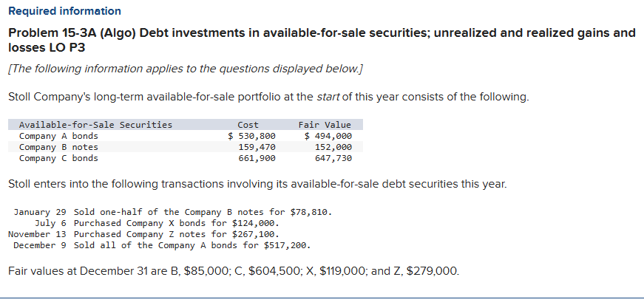Click the 647,730 fair value
644x308 pixels.
click(333, 158)
